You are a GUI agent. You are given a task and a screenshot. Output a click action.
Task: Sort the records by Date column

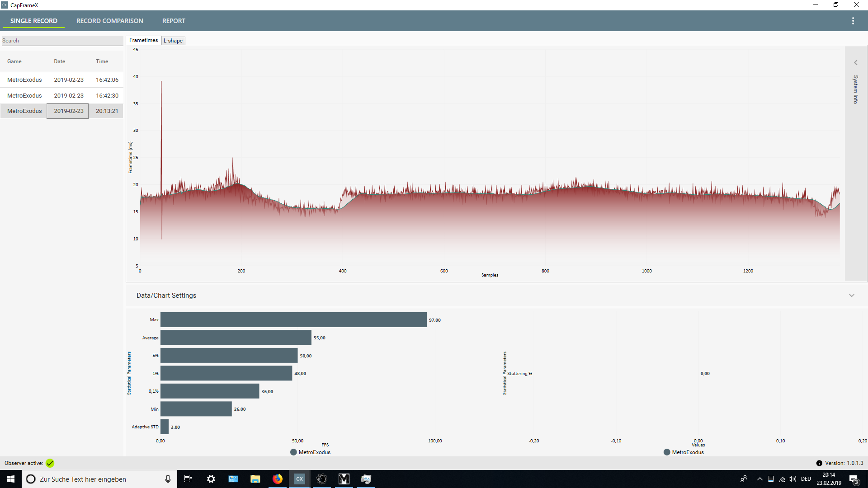coord(59,61)
